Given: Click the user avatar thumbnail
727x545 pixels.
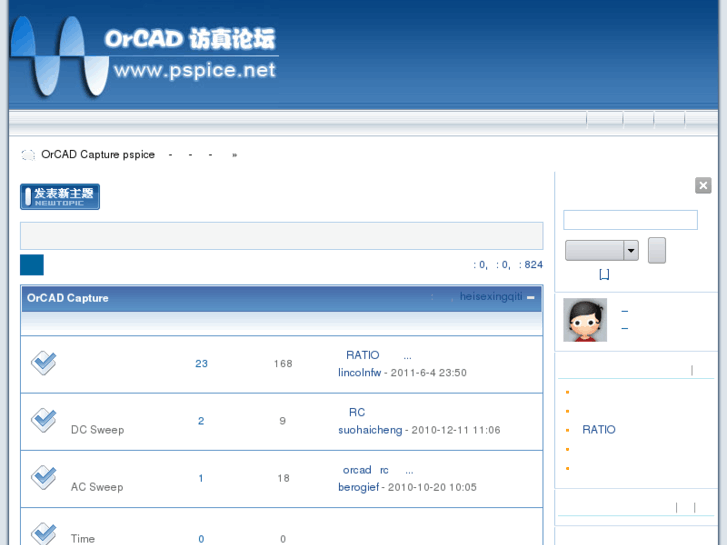Looking at the screenshot, I should [585, 320].
